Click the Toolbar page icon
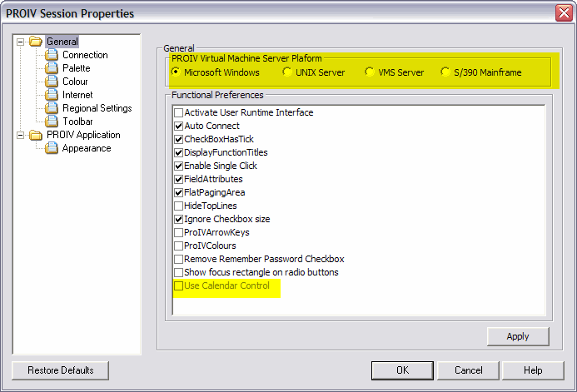 click(x=52, y=122)
